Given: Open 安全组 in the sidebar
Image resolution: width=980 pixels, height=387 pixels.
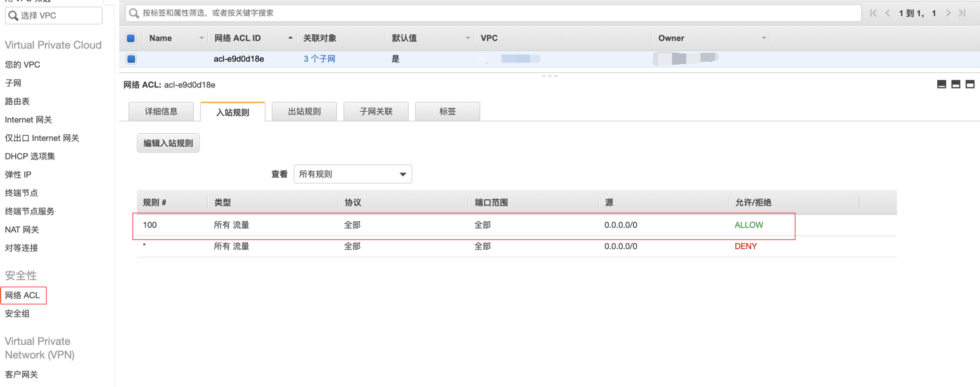Looking at the screenshot, I should tap(17, 314).
